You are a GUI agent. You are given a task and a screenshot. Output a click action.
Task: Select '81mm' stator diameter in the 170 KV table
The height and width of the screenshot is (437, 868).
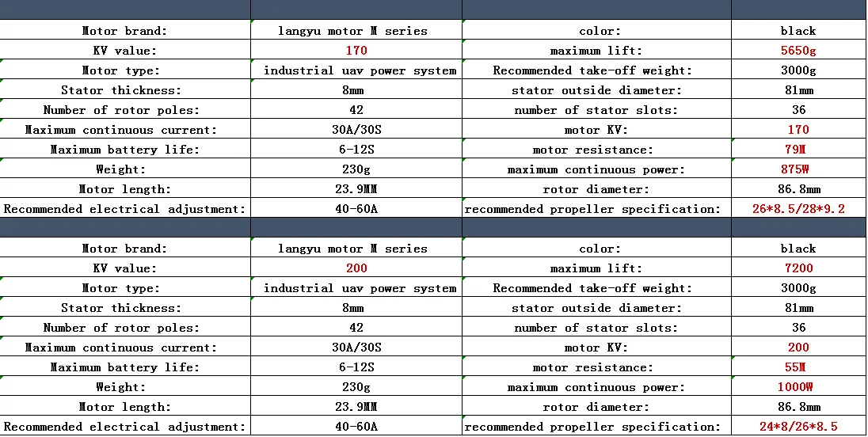pyautogui.click(x=799, y=90)
